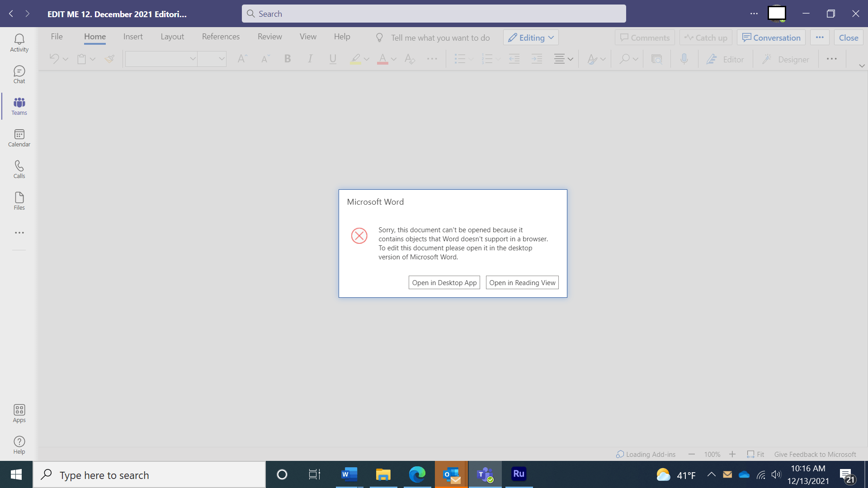
Task: Open Help in the Teams sidebar
Action: pos(19,445)
